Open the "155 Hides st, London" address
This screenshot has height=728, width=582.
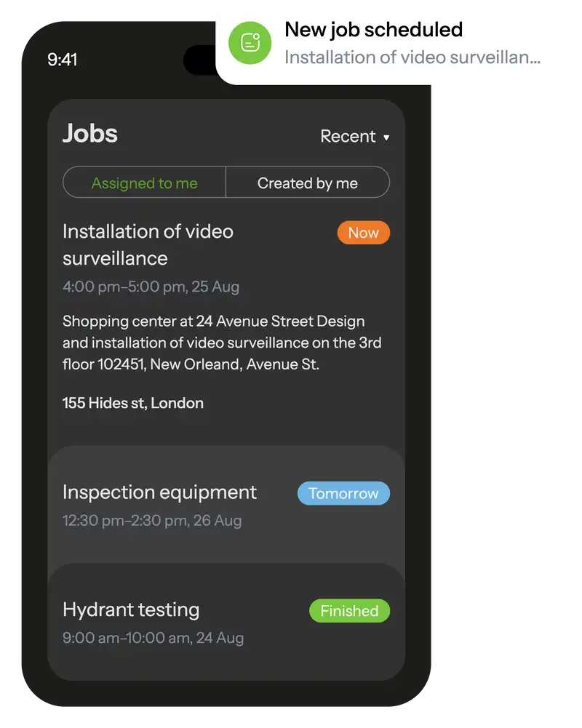click(133, 403)
